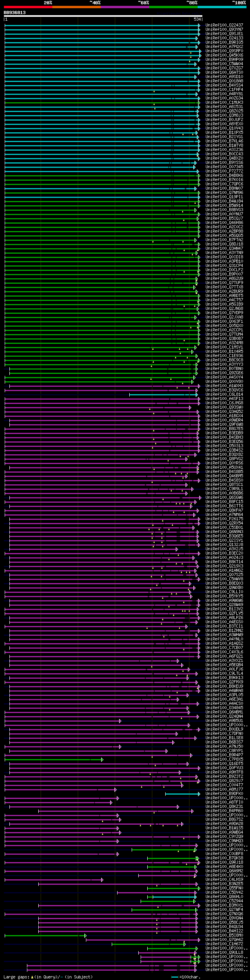Select the query name BB936813

15,12
